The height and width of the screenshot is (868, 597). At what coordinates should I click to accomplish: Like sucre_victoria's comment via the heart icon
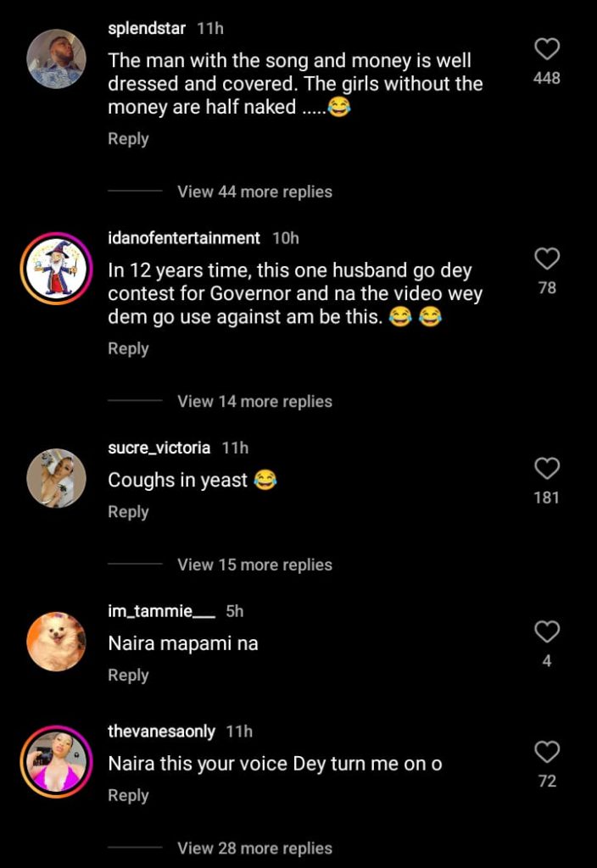(546, 469)
